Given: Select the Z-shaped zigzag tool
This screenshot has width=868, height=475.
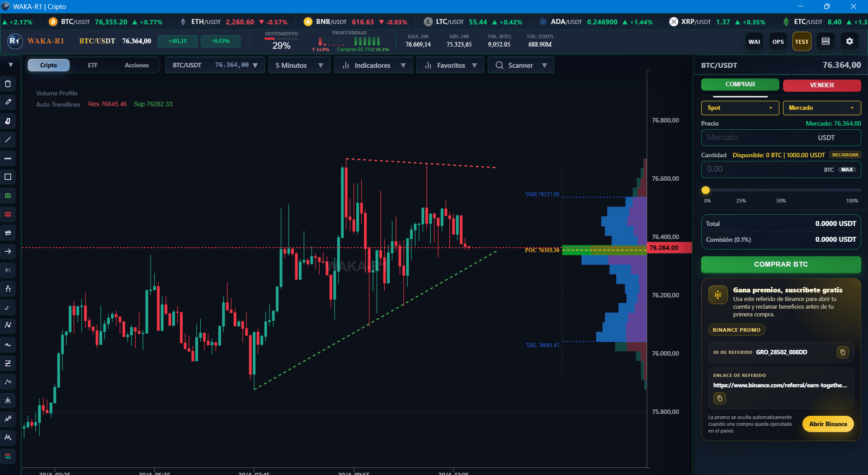Looking at the screenshot, I should click(x=8, y=363).
